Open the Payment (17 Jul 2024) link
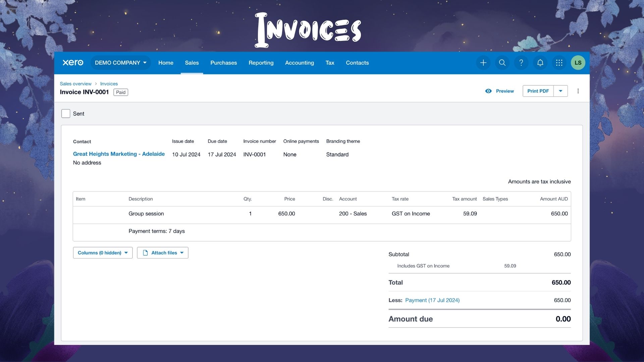 (432, 300)
